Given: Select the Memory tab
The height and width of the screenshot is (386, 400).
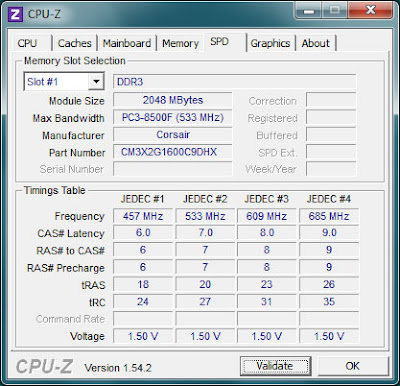Looking at the screenshot, I should click(x=180, y=43).
